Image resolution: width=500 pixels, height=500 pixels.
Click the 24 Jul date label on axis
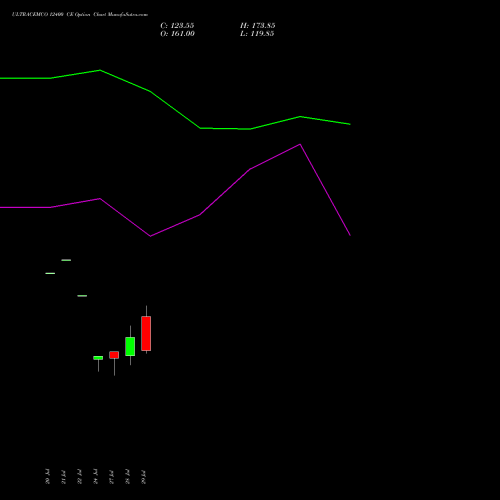point(96,477)
